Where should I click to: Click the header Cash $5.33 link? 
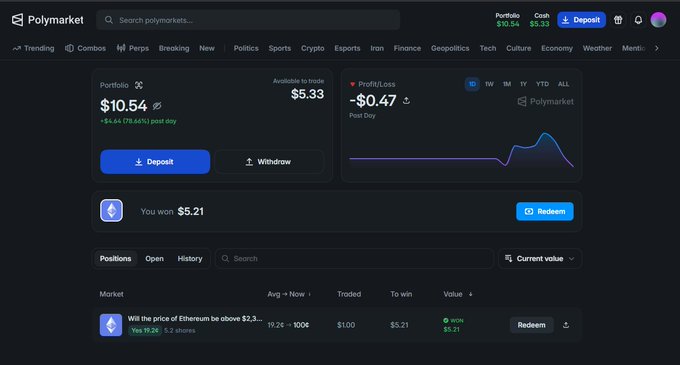pyautogui.click(x=539, y=20)
